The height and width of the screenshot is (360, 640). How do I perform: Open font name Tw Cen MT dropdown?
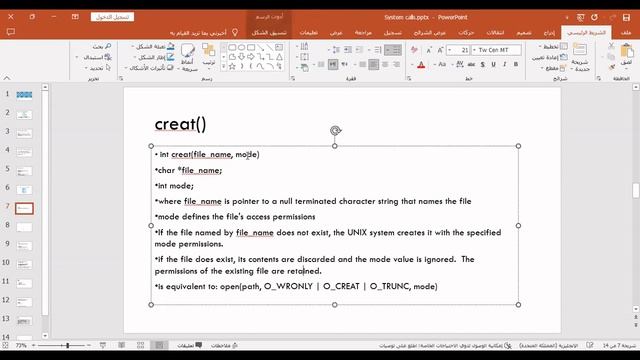click(x=474, y=50)
